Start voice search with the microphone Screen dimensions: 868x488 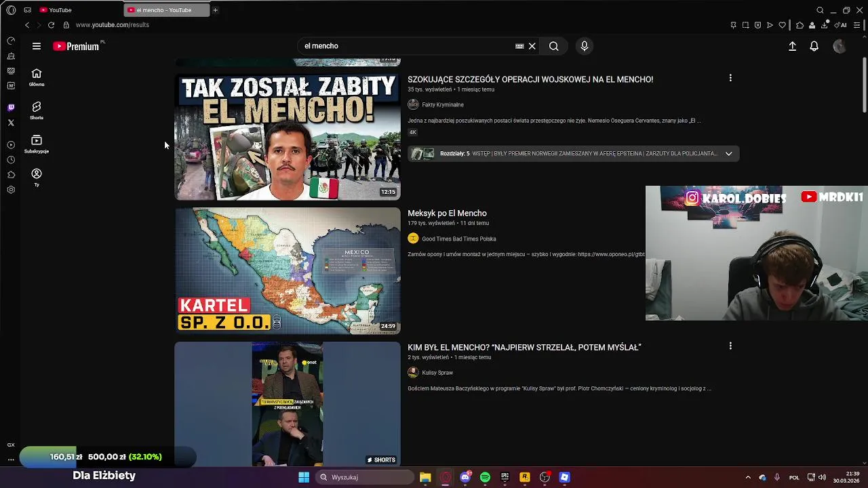(x=585, y=46)
